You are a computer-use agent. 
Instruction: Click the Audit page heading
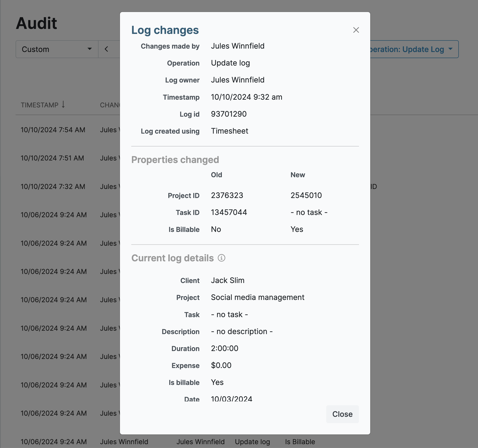[x=36, y=23]
